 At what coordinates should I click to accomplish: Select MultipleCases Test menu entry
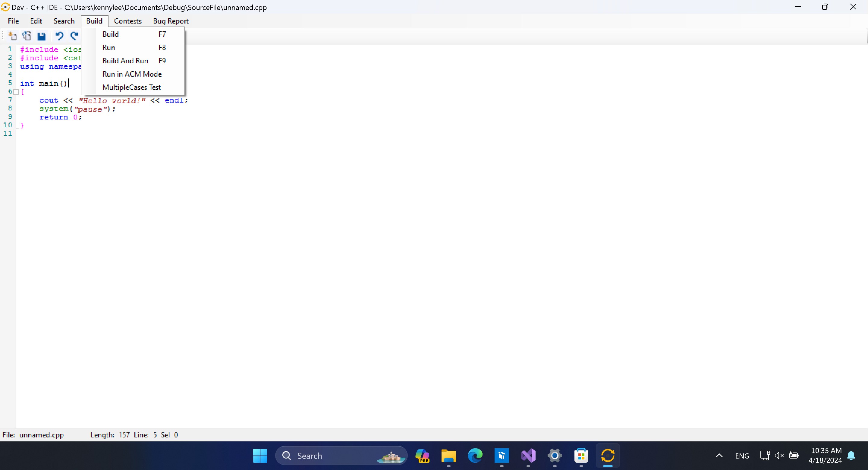click(132, 87)
